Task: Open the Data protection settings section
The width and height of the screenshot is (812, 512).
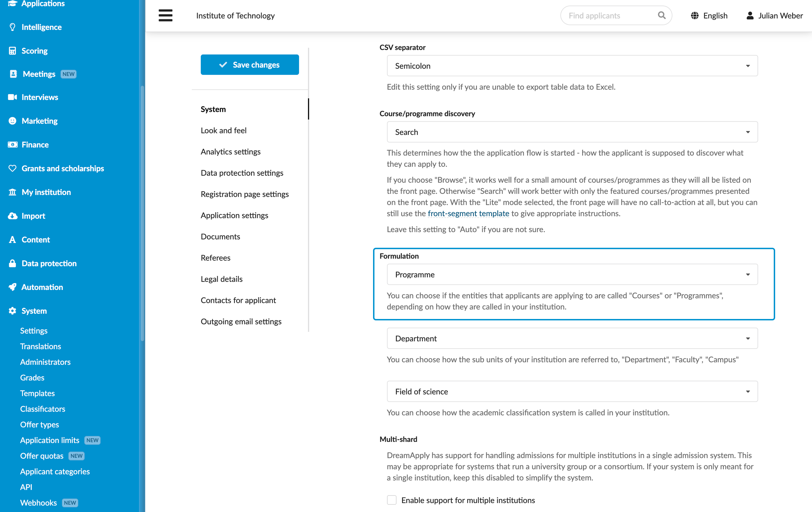Action: coord(242,173)
